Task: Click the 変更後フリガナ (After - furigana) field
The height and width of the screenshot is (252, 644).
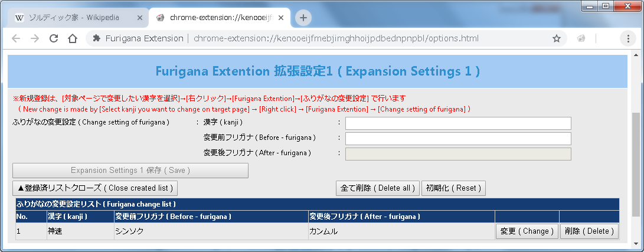Action: [x=458, y=154]
